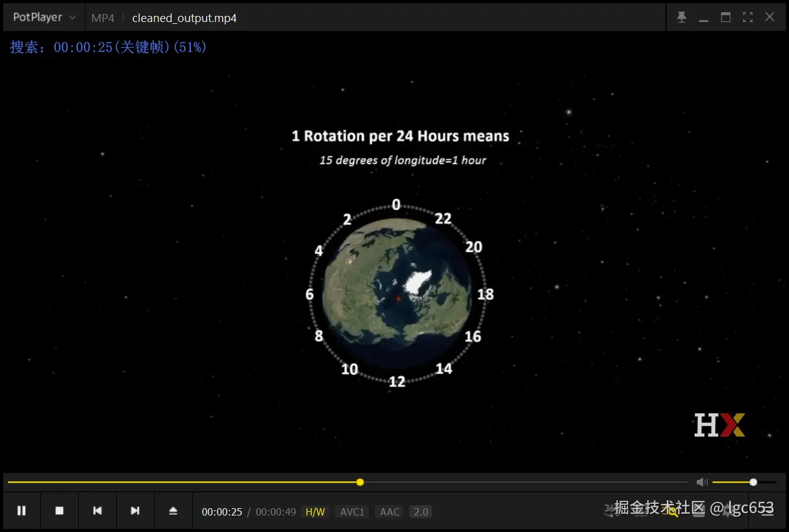Close the PotPlayer window

pyautogui.click(x=769, y=17)
